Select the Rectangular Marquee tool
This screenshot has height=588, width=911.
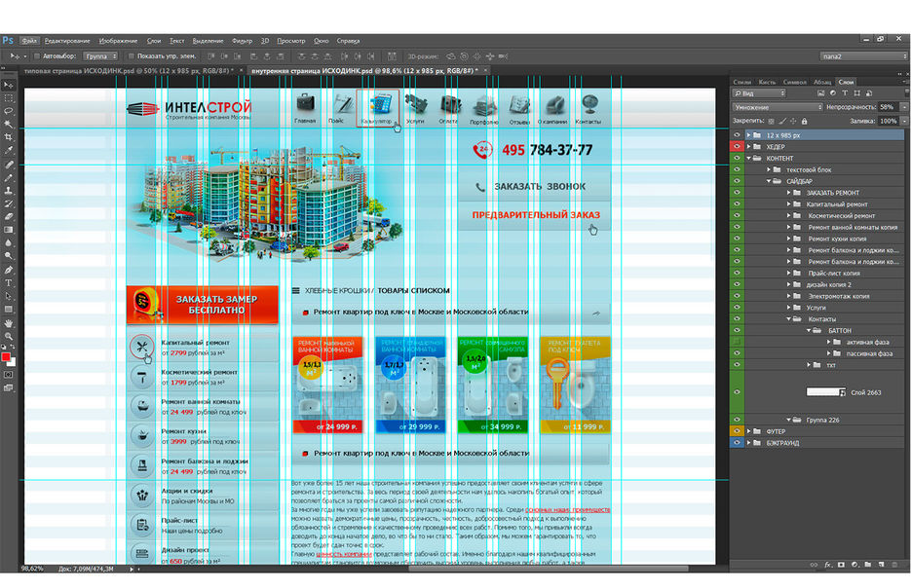pos(8,98)
